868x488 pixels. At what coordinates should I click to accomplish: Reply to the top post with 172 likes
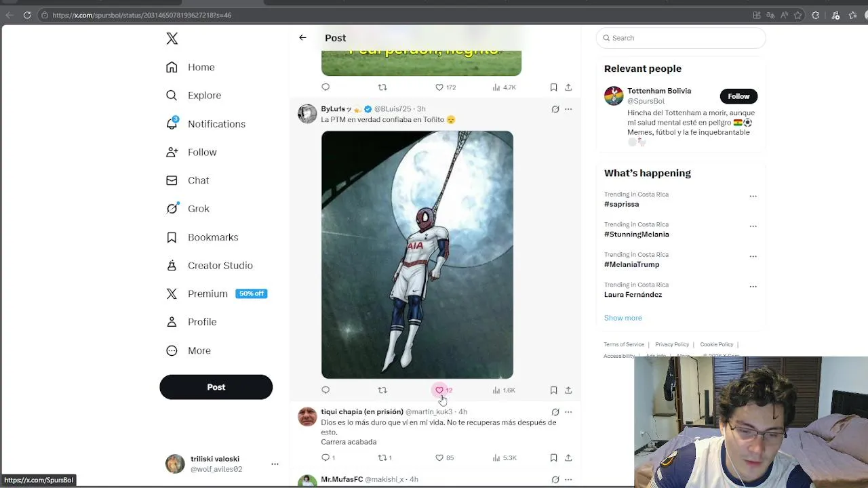pyautogui.click(x=325, y=87)
